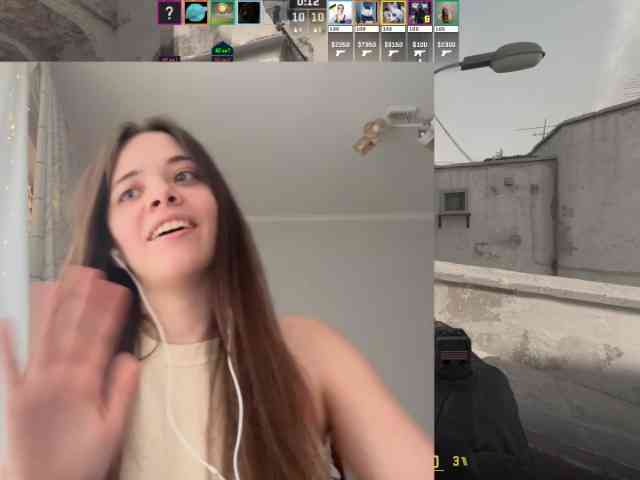Click the left team score of 10
Image resolution: width=640 pixels, height=480 pixels.
pyautogui.click(x=298, y=17)
